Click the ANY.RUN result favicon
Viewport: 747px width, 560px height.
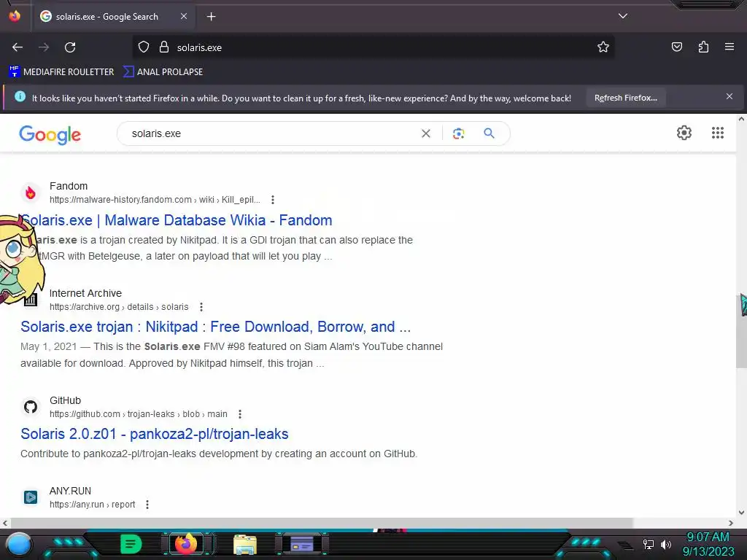[x=31, y=497]
